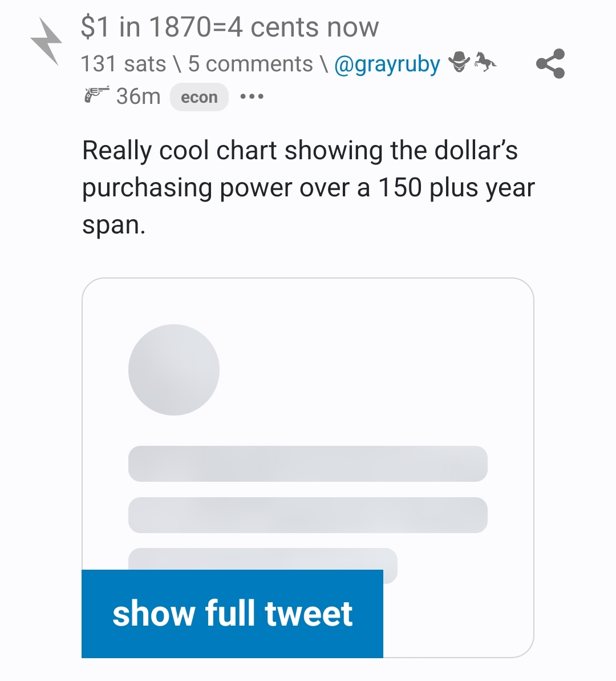
Task: Zap the post with the lightning bolt
Action: coord(46,41)
